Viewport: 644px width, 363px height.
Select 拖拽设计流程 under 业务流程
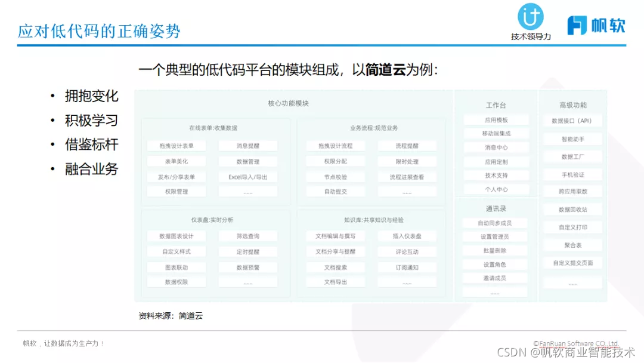(335, 145)
